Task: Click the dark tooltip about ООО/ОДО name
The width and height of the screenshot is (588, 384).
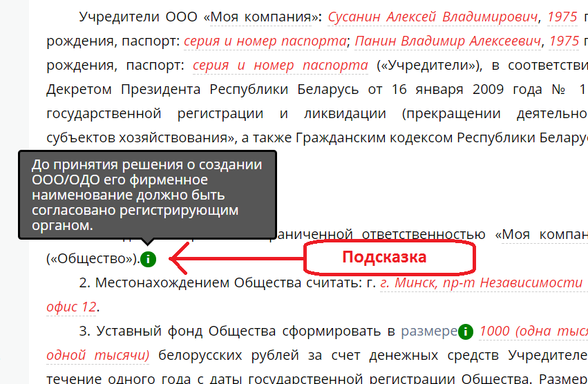Action: coord(146,194)
